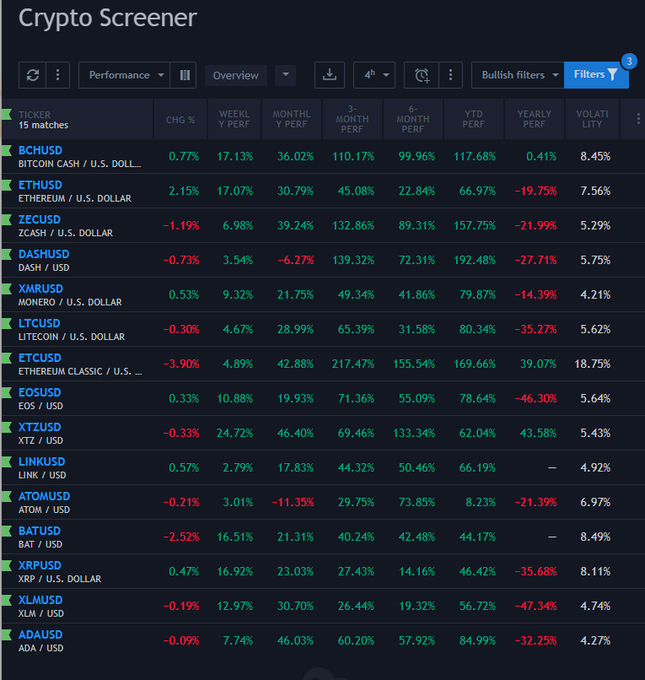Open the ETCUSD ticker link
Image resolution: width=645 pixels, height=680 pixels.
pos(40,358)
